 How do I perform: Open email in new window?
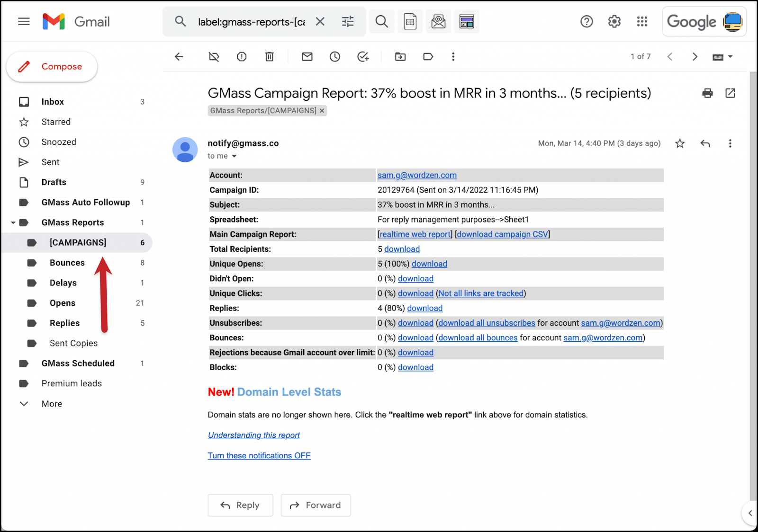[x=730, y=93]
